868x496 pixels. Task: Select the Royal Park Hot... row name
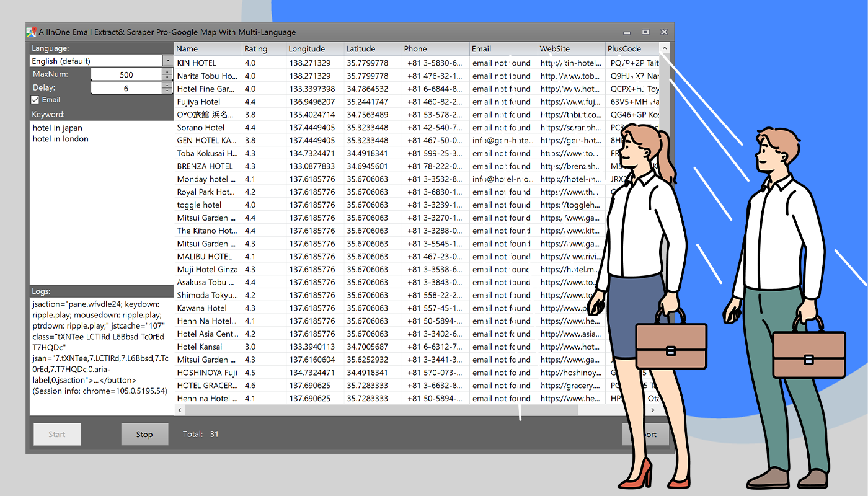pyautogui.click(x=207, y=192)
